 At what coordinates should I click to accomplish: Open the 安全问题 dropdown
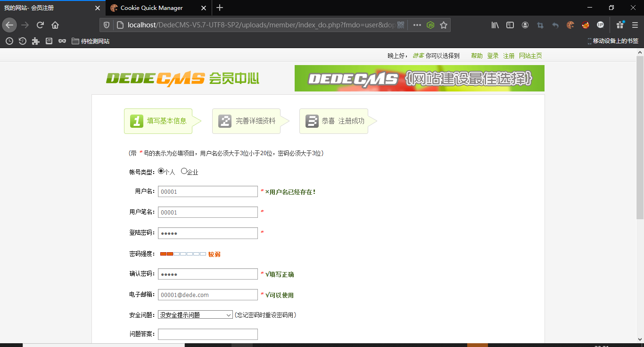195,314
